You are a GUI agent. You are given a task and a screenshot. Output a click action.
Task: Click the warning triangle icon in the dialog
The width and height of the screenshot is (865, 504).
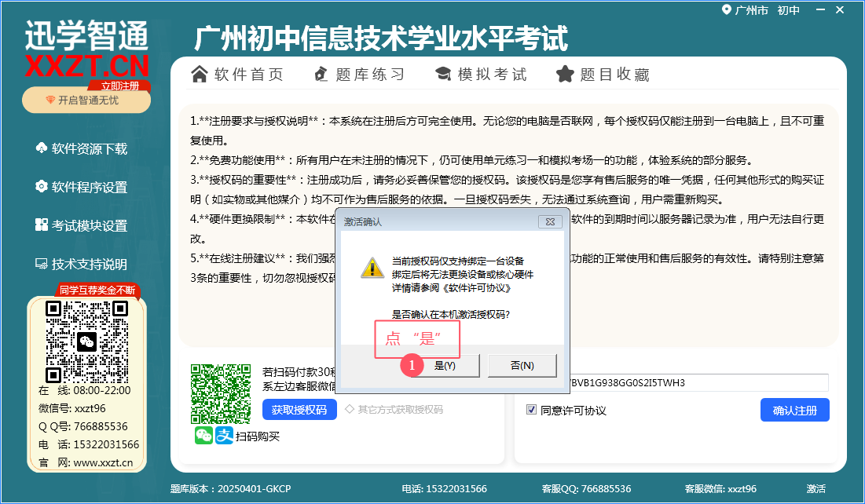[x=372, y=268]
